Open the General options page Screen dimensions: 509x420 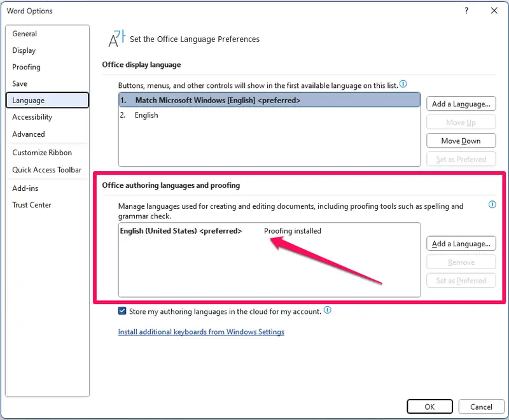(x=25, y=34)
